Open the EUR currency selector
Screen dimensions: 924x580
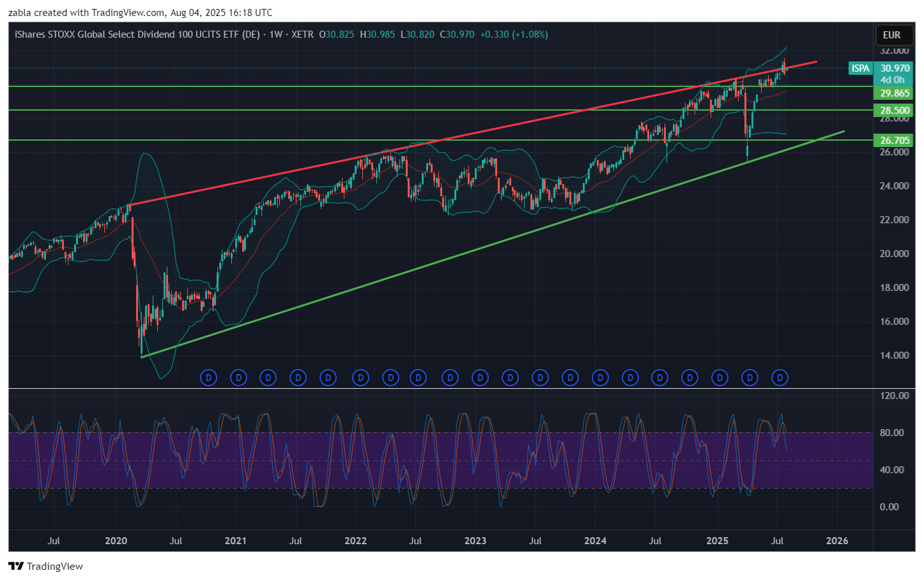pyautogui.click(x=891, y=35)
